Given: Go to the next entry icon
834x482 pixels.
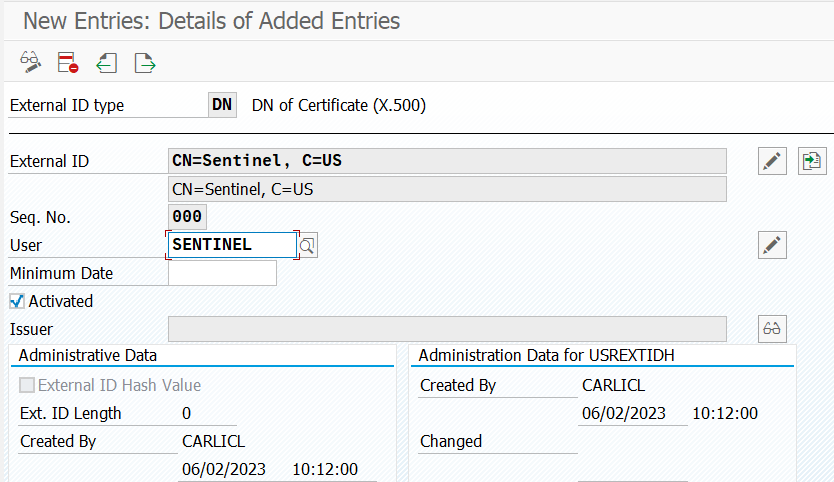Looking at the screenshot, I should [145, 63].
